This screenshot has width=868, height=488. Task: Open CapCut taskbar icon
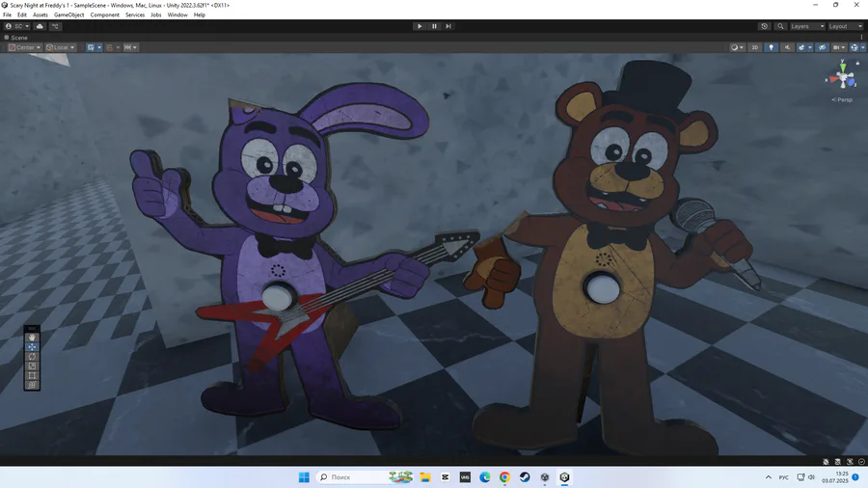pyautogui.click(x=445, y=477)
